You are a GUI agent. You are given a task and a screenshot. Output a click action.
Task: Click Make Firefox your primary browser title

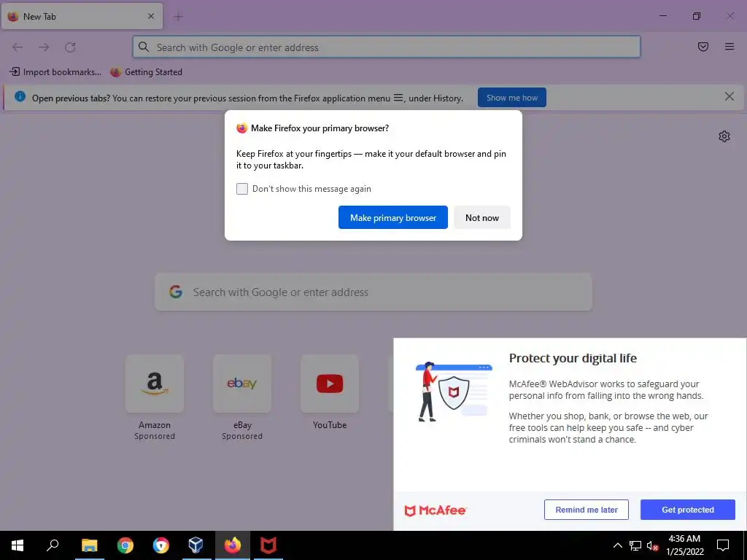pyautogui.click(x=320, y=128)
